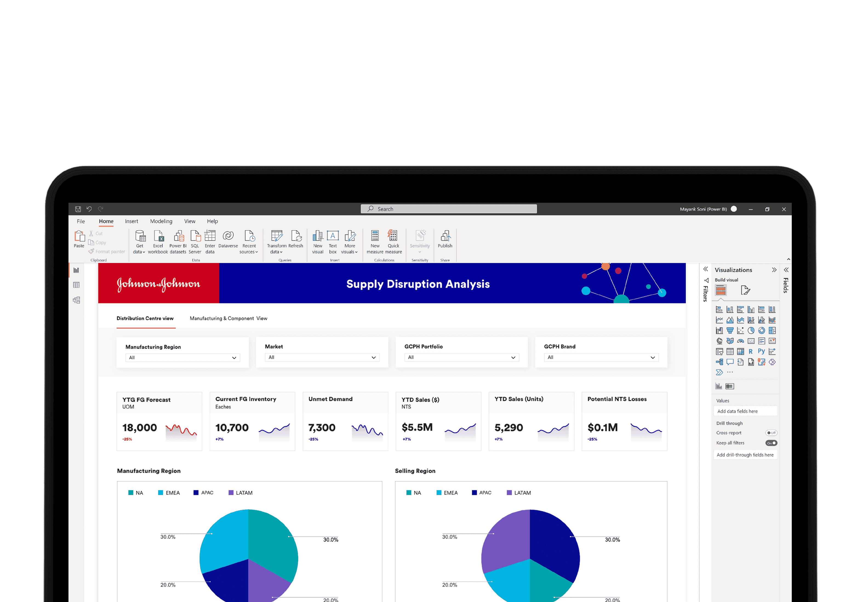Select the Pie chart visualization
The height and width of the screenshot is (602, 868).
(751, 331)
